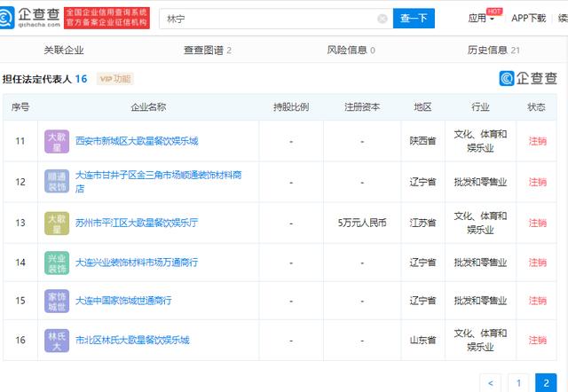
Task: Click 批发和零售业 cell in row 15
Action: pyautogui.click(x=480, y=301)
